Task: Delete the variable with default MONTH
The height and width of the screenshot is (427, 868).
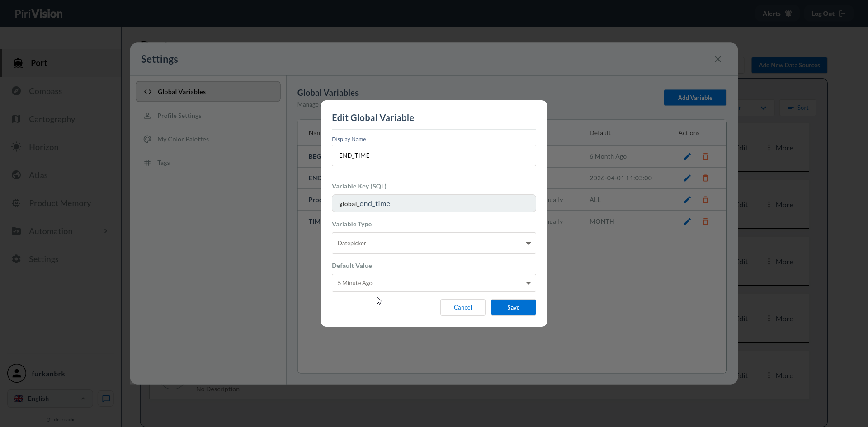Action: click(x=705, y=221)
